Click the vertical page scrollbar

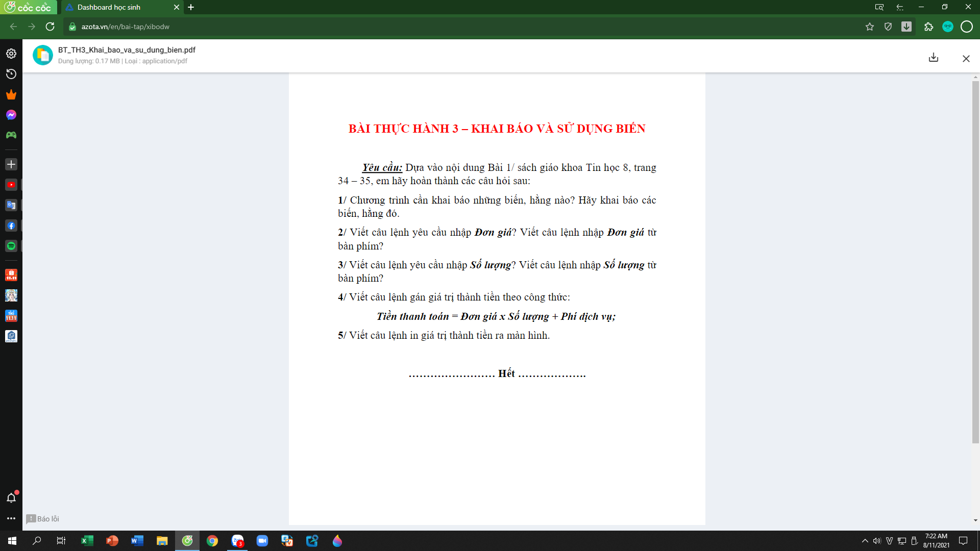click(975, 255)
